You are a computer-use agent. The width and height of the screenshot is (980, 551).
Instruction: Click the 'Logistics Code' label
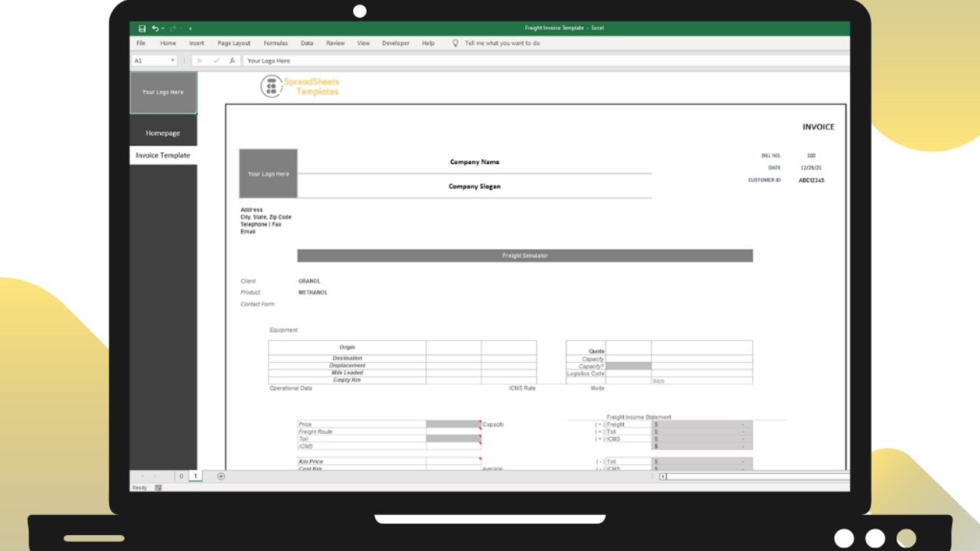tap(586, 373)
